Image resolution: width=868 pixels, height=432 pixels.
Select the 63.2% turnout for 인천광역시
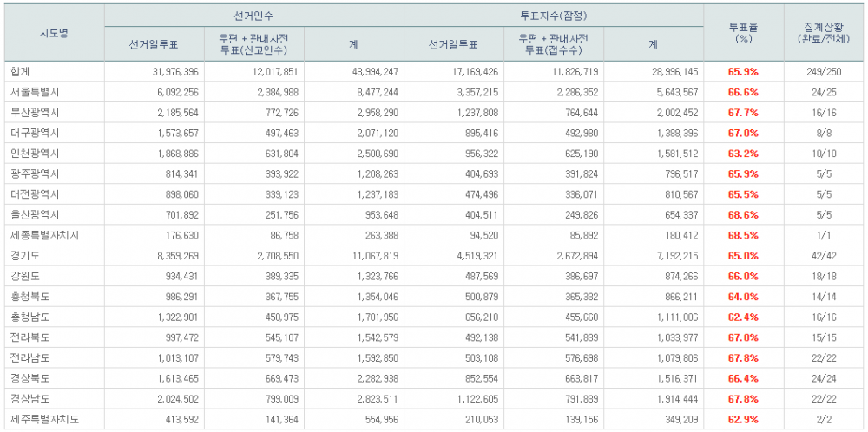tap(743, 154)
